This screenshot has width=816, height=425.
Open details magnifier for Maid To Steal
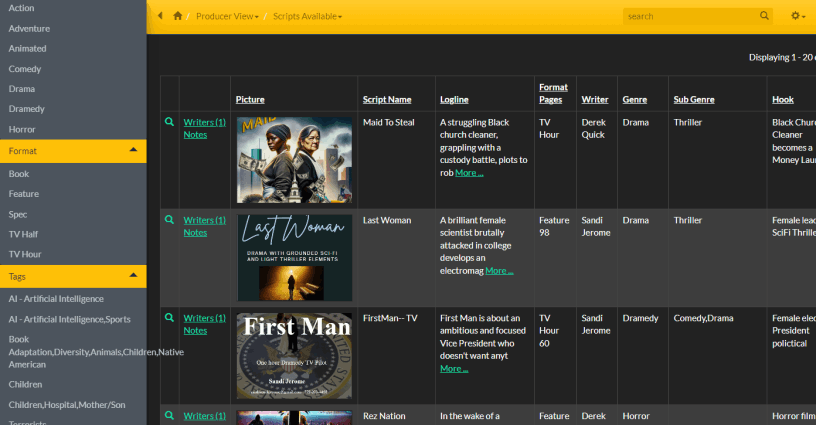[x=169, y=122]
